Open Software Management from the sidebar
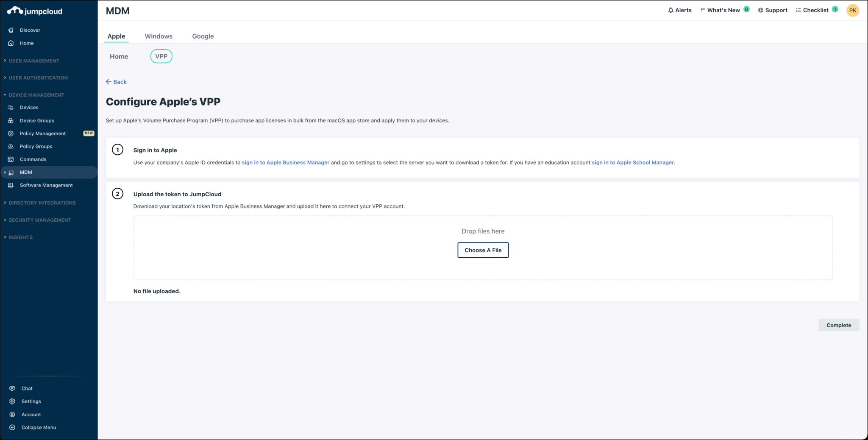The height and width of the screenshot is (440, 868). pos(46,185)
